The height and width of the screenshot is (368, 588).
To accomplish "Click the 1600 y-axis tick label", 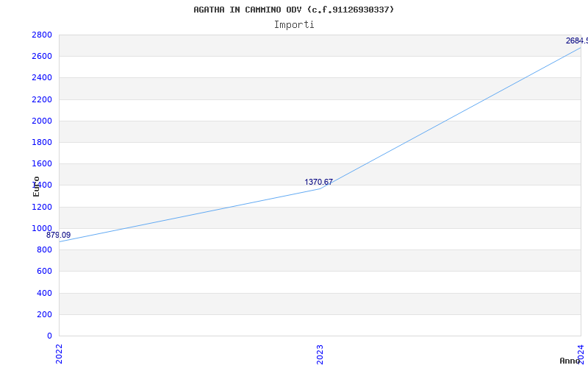I will click(42, 163).
